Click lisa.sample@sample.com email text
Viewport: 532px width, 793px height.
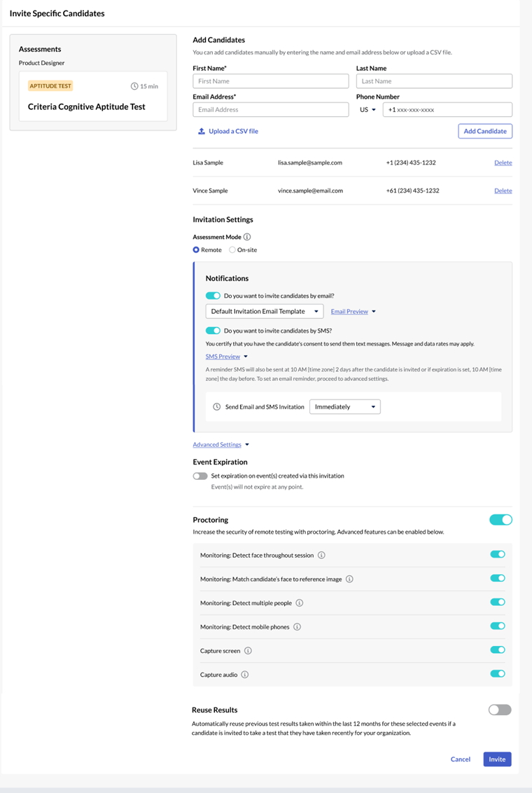(309, 163)
